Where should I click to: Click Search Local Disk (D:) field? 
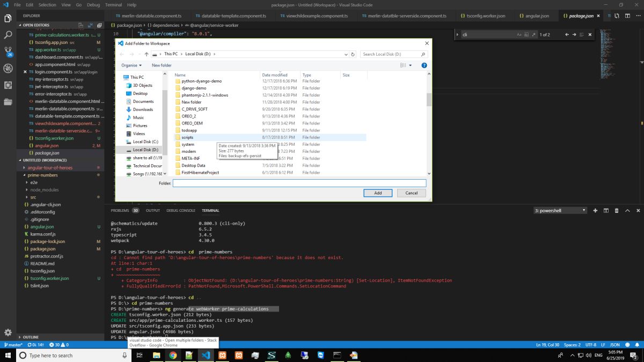point(394,54)
